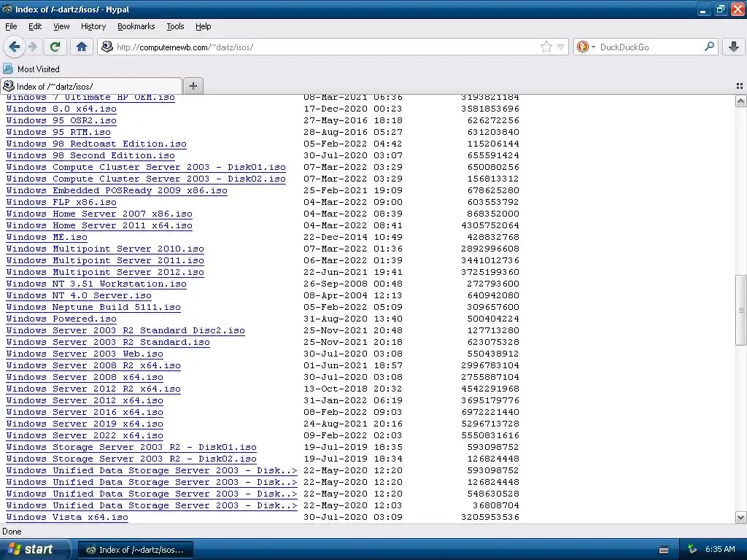Open the File menu

(11, 26)
